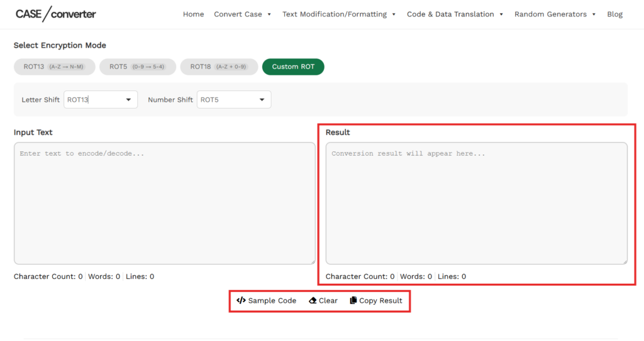Click the Sample Code code-brackets icon
644x341 pixels.
(241, 300)
